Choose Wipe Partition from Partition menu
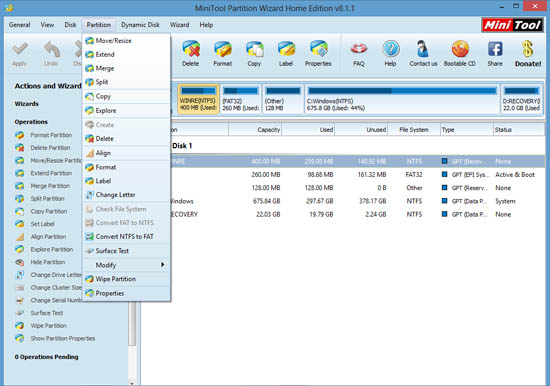 coord(126,279)
